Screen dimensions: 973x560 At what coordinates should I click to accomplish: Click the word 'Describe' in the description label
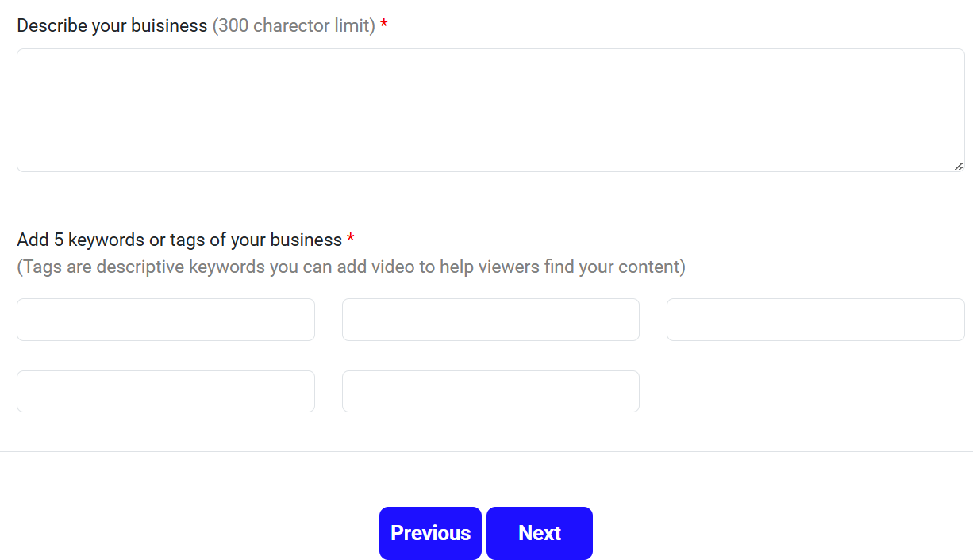[52, 26]
